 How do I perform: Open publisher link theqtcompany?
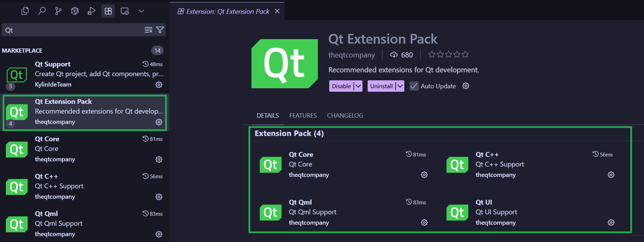[351, 55]
